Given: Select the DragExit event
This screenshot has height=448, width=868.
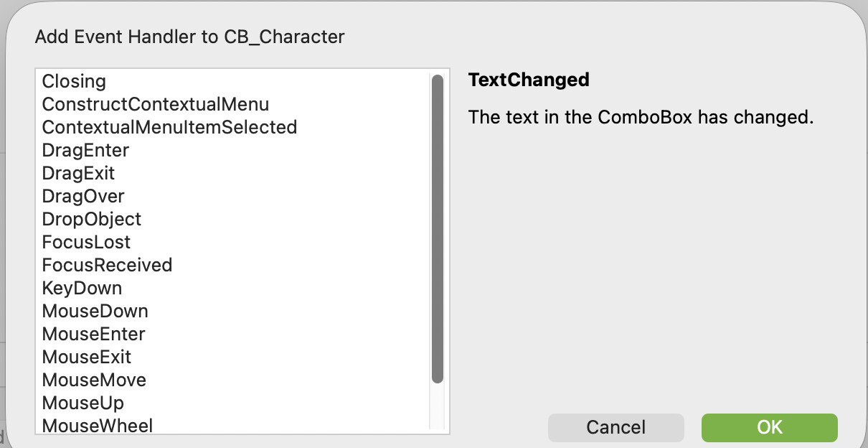Looking at the screenshot, I should (x=78, y=173).
